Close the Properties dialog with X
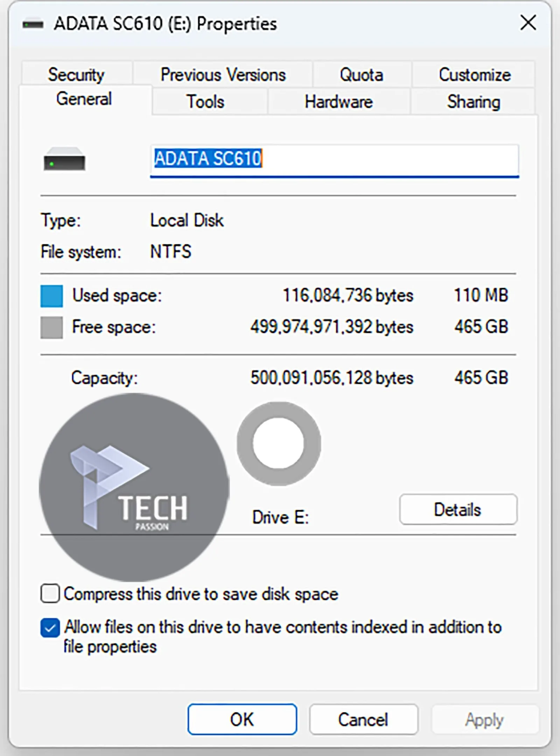 [528, 23]
